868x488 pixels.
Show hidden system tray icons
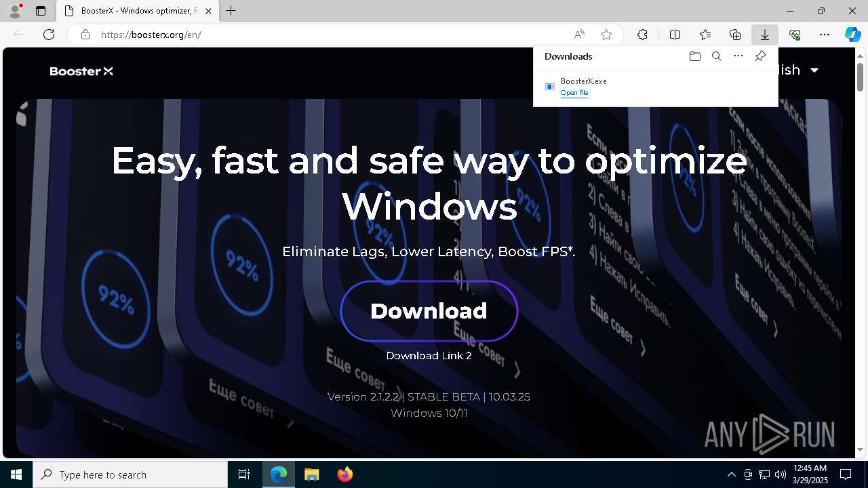click(731, 474)
